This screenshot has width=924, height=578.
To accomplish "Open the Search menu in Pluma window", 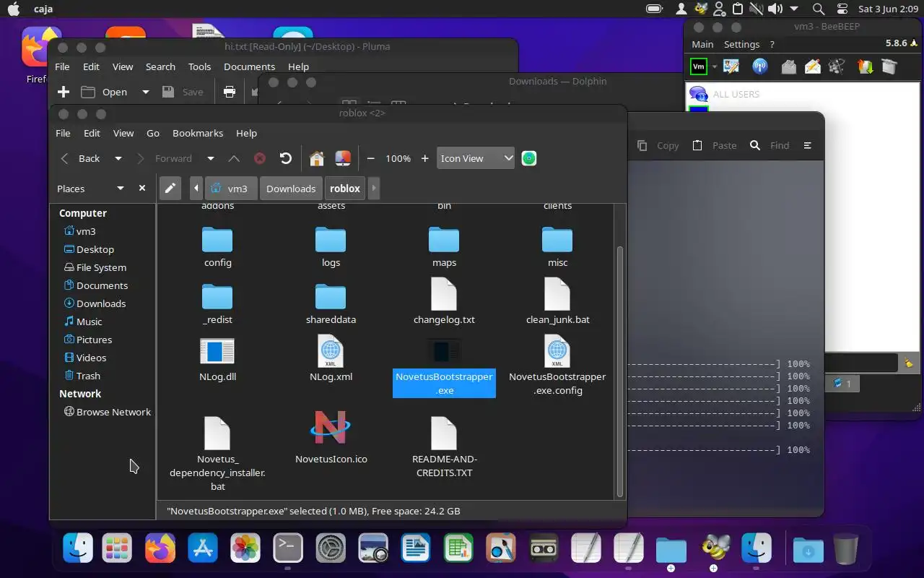I will (160, 66).
